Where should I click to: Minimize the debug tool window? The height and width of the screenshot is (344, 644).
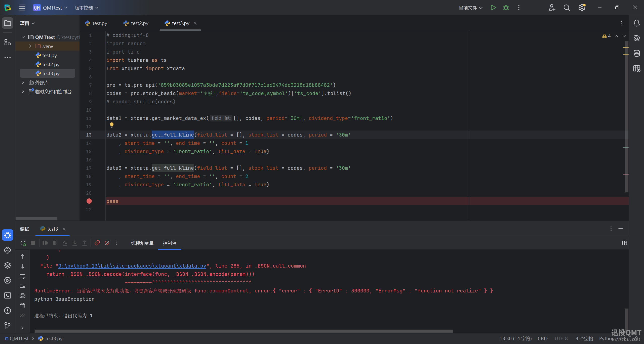(x=621, y=229)
